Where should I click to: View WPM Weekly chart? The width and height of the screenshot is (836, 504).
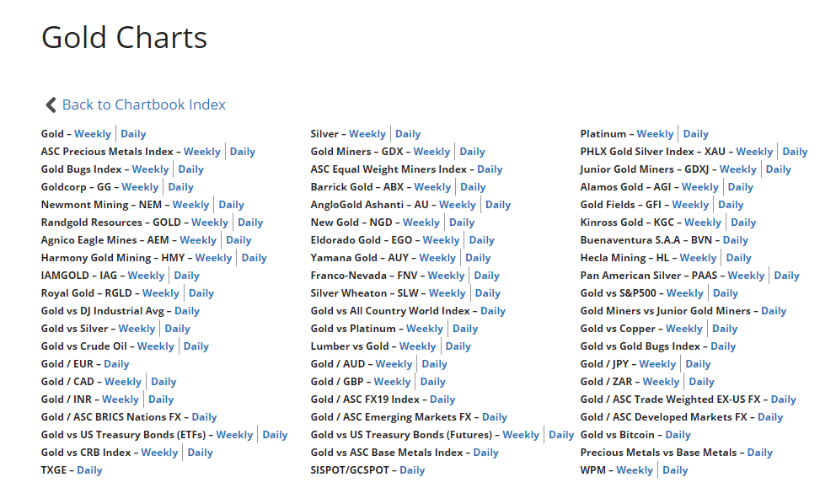coord(635,469)
